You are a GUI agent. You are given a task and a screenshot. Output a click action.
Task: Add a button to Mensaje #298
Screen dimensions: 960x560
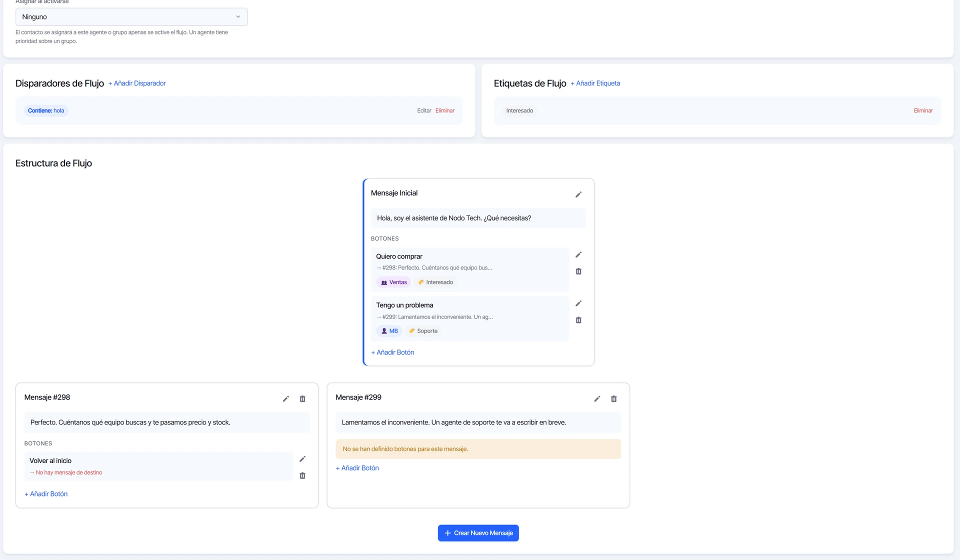click(x=46, y=494)
